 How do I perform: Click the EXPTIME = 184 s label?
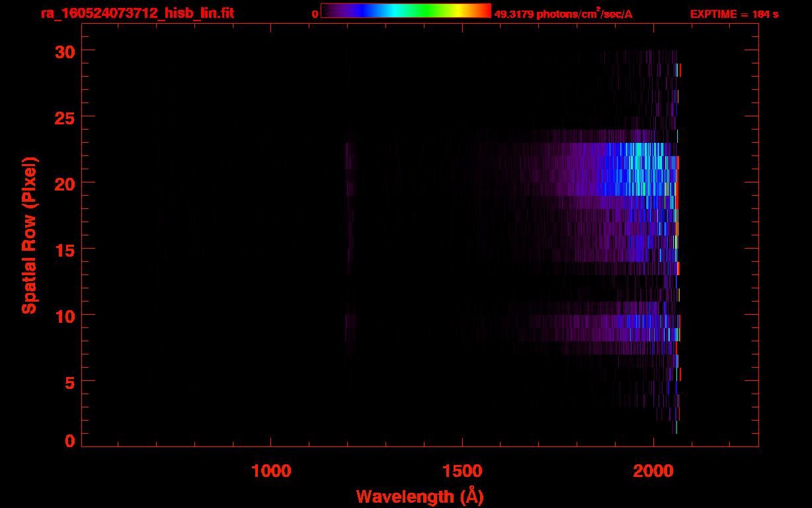pos(734,14)
